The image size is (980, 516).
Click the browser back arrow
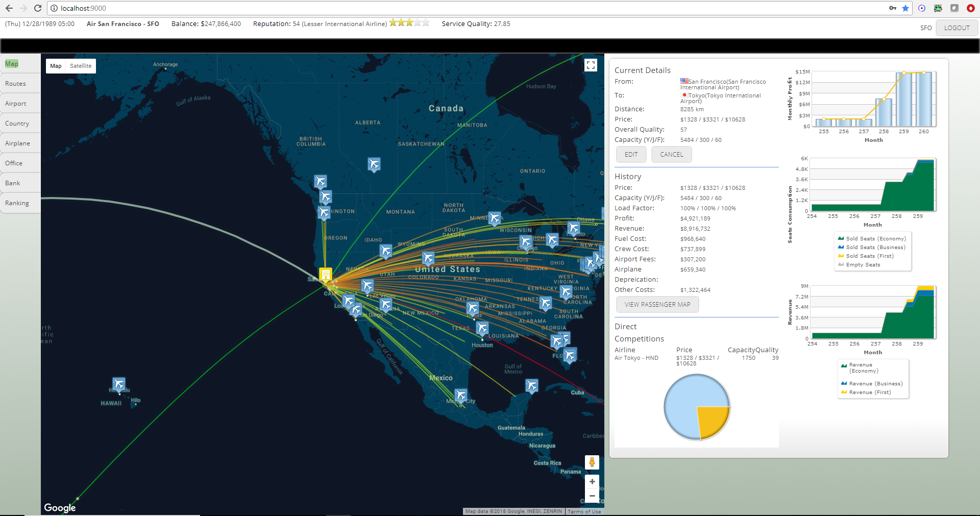(x=9, y=8)
